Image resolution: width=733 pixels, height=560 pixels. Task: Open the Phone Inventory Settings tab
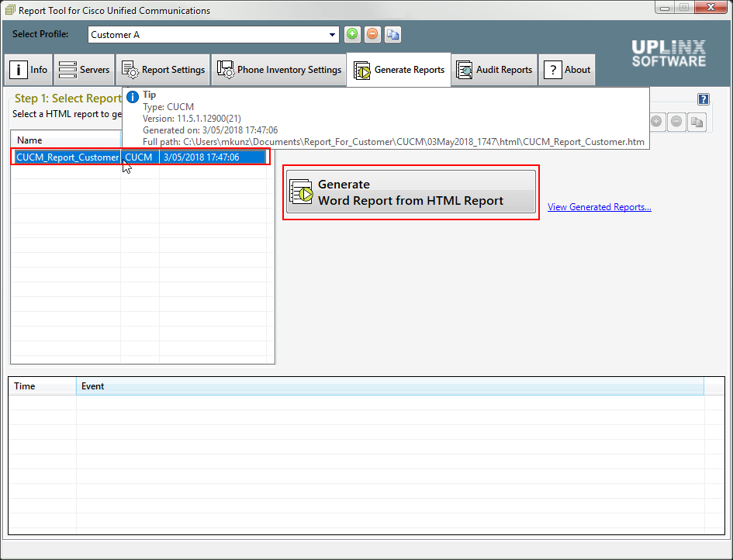279,70
